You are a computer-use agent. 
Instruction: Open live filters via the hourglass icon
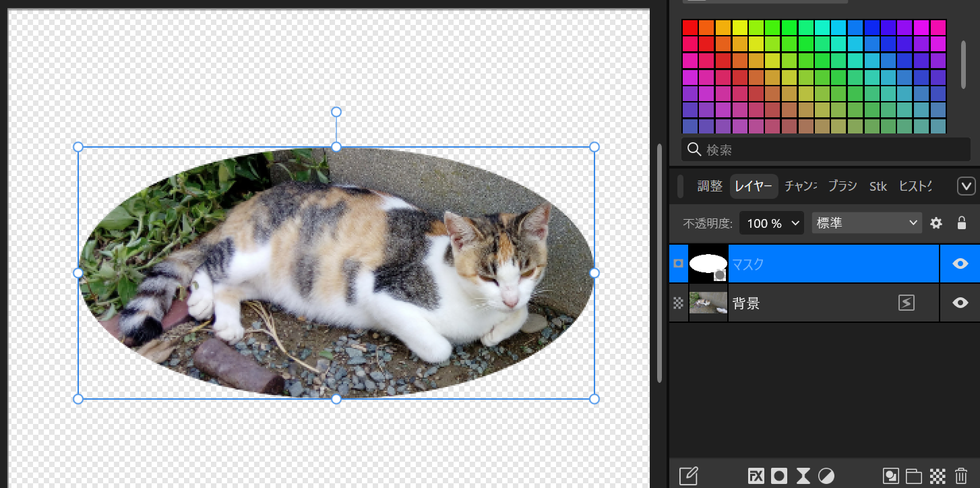[x=803, y=476]
